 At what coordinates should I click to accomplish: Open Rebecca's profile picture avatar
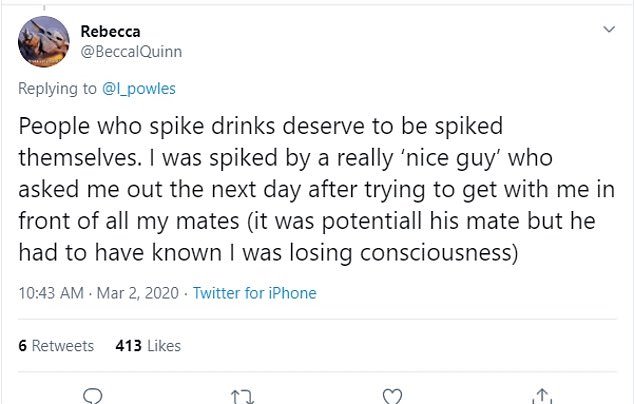pyautogui.click(x=43, y=41)
